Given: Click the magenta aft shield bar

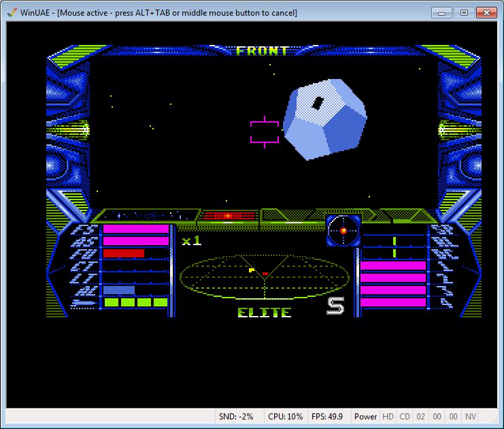Looking at the screenshot, I should coord(136,241).
